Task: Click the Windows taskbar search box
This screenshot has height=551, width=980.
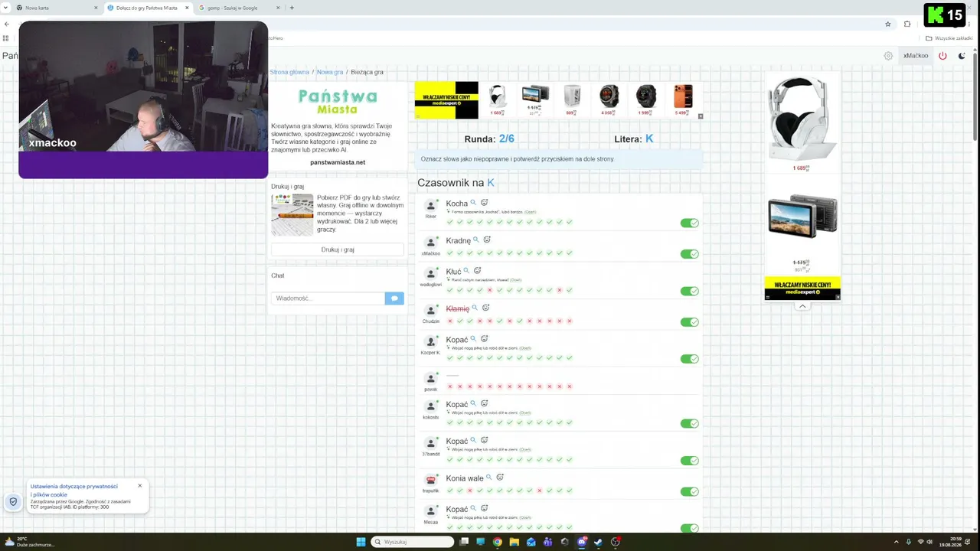Action: [x=413, y=542]
